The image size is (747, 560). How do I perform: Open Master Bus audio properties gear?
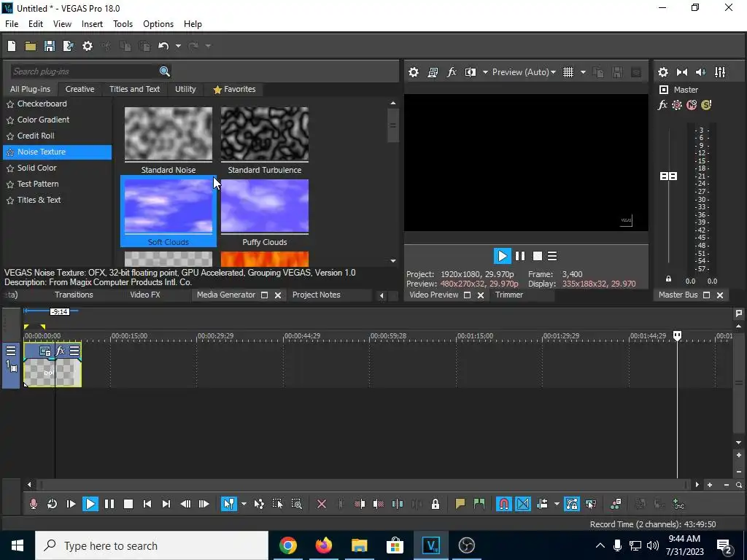[x=662, y=72]
